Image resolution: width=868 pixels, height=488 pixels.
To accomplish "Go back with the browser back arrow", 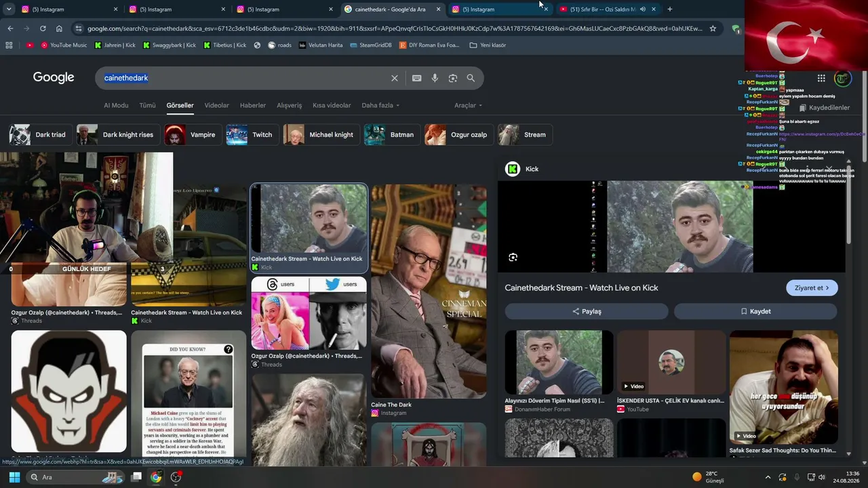I will click(10, 28).
